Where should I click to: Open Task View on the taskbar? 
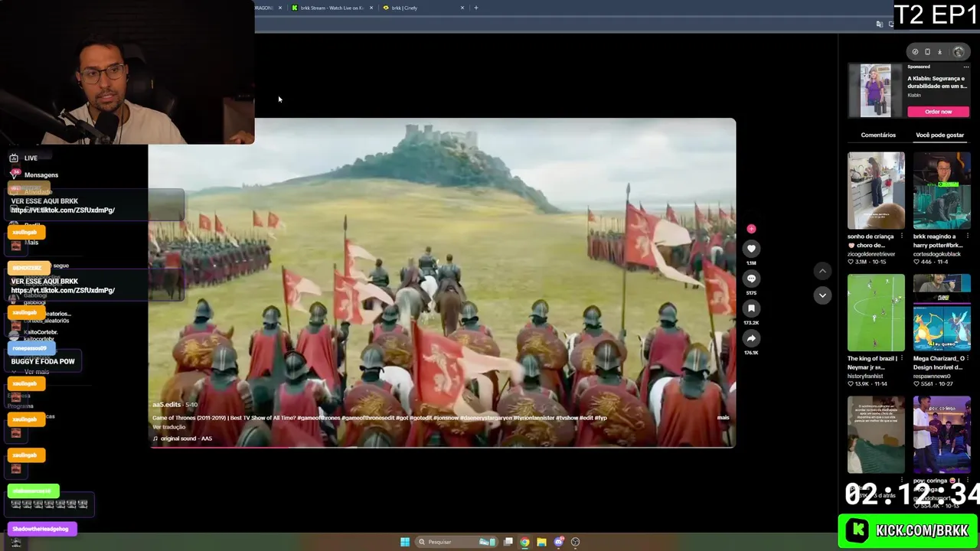(508, 542)
